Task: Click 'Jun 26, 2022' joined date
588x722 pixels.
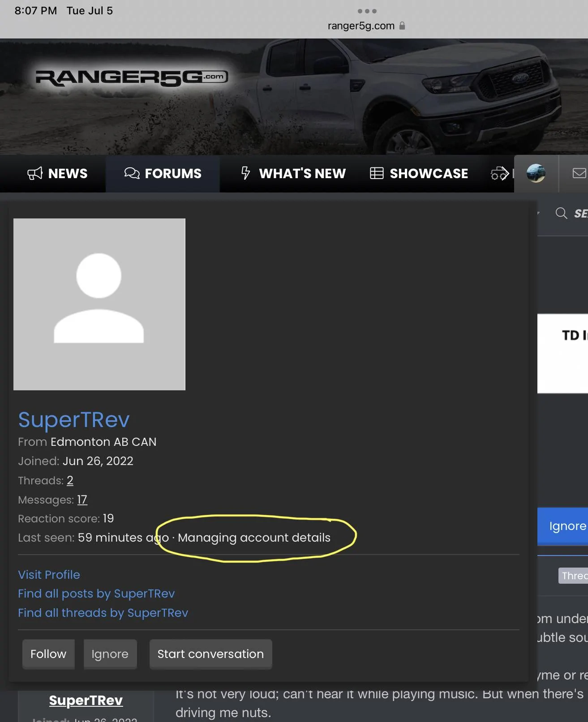Action: click(98, 461)
